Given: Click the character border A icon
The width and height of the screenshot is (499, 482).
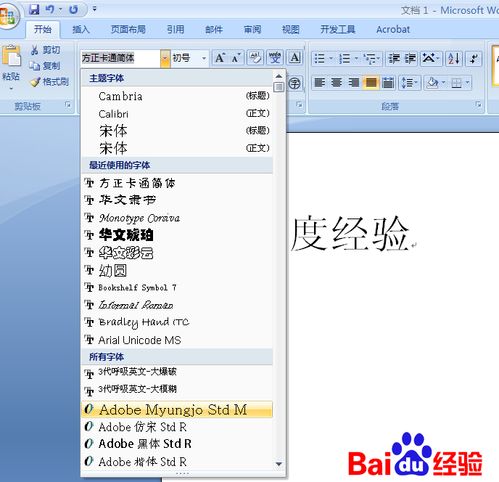Looking at the screenshot, I should [295, 58].
